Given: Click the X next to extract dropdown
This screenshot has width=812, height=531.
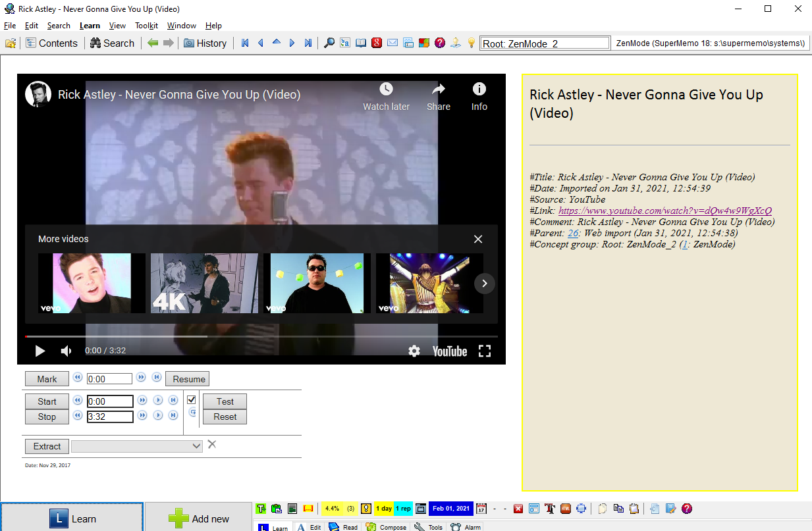Looking at the screenshot, I should [x=212, y=444].
